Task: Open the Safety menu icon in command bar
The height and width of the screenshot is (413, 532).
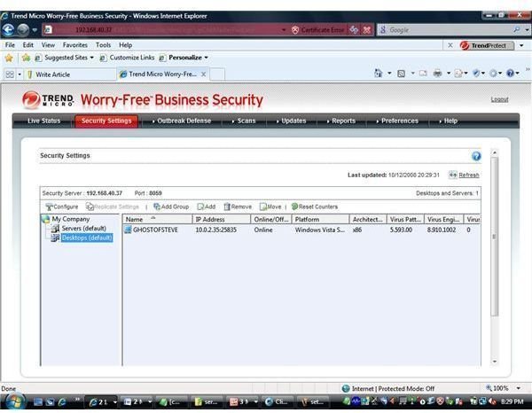Action: (x=476, y=74)
